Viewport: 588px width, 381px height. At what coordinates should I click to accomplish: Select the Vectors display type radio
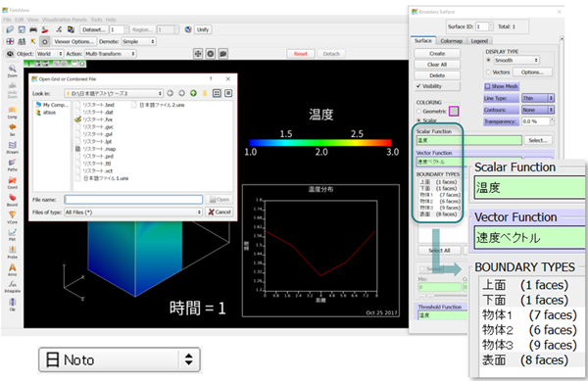[488, 71]
